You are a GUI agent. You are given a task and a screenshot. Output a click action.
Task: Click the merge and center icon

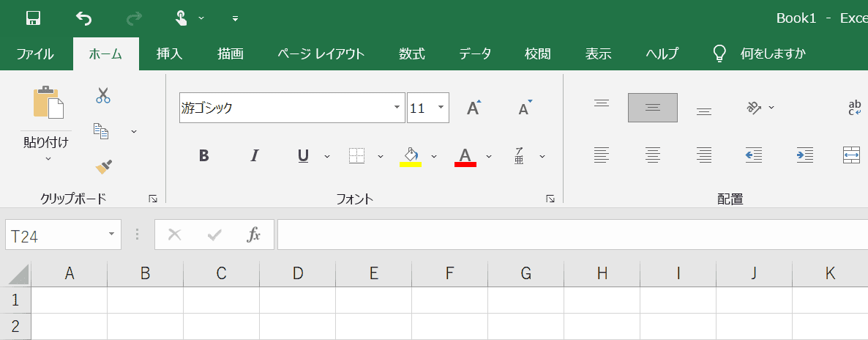pos(851,155)
